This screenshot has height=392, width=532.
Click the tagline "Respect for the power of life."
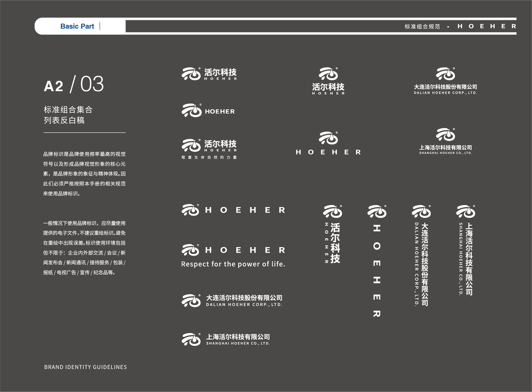[233, 264]
